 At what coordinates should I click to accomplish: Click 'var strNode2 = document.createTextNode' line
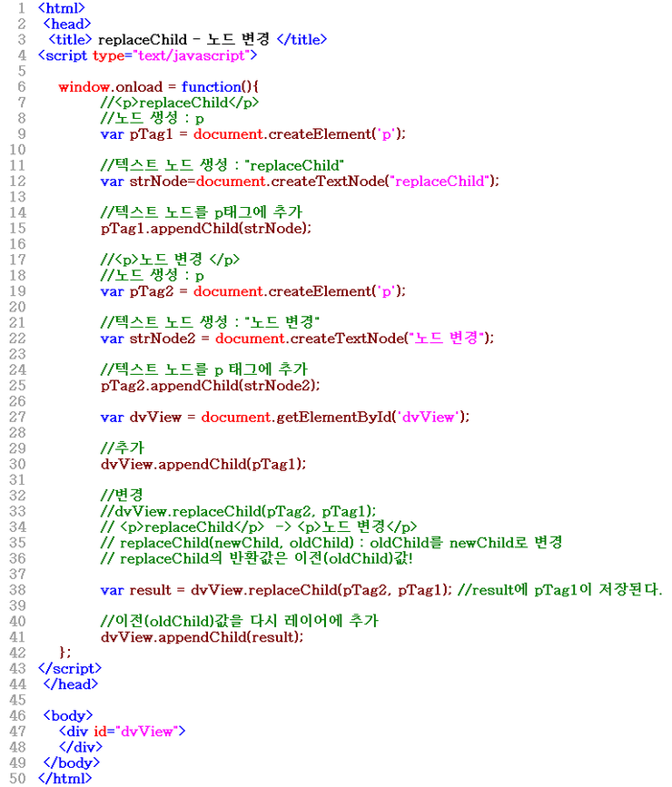pyautogui.click(x=297, y=339)
